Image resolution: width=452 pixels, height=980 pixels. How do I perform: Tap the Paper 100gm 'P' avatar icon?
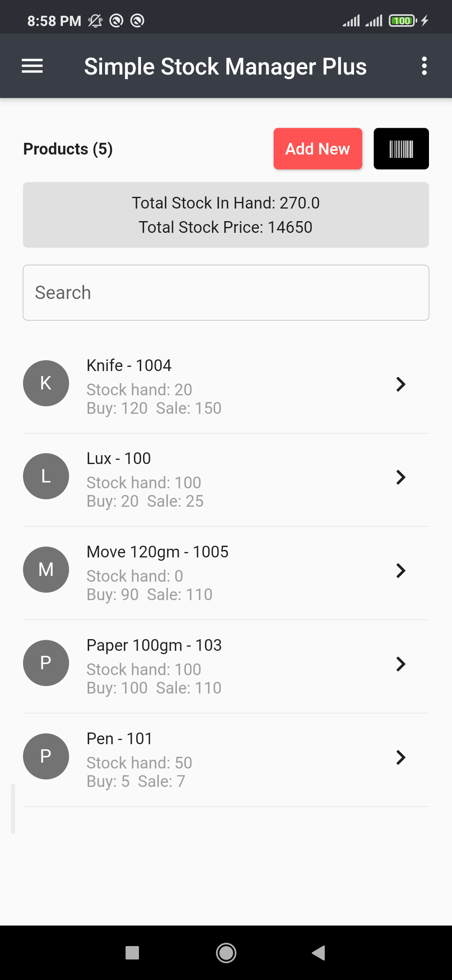pyautogui.click(x=46, y=663)
